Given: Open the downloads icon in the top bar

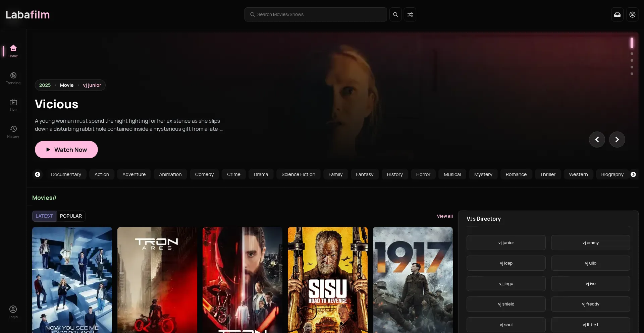Looking at the screenshot, I should 618,14.
